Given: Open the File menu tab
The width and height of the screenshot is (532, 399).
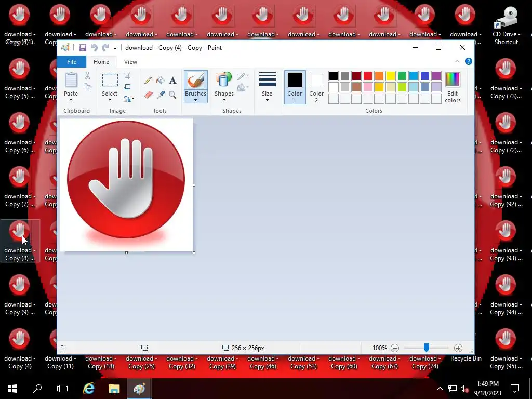Looking at the screenshot, I should tap(72, 62).
